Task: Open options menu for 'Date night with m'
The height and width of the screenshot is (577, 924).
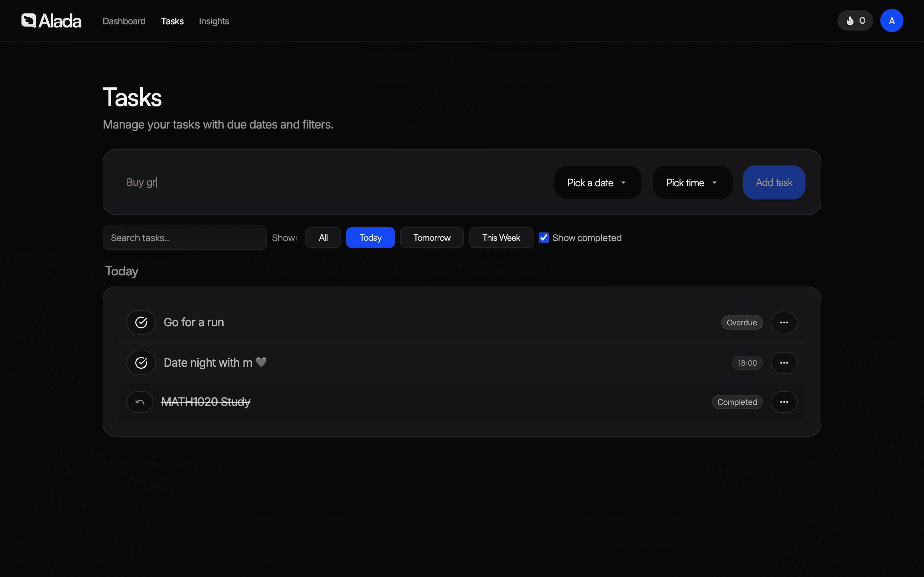Action: 784,363
